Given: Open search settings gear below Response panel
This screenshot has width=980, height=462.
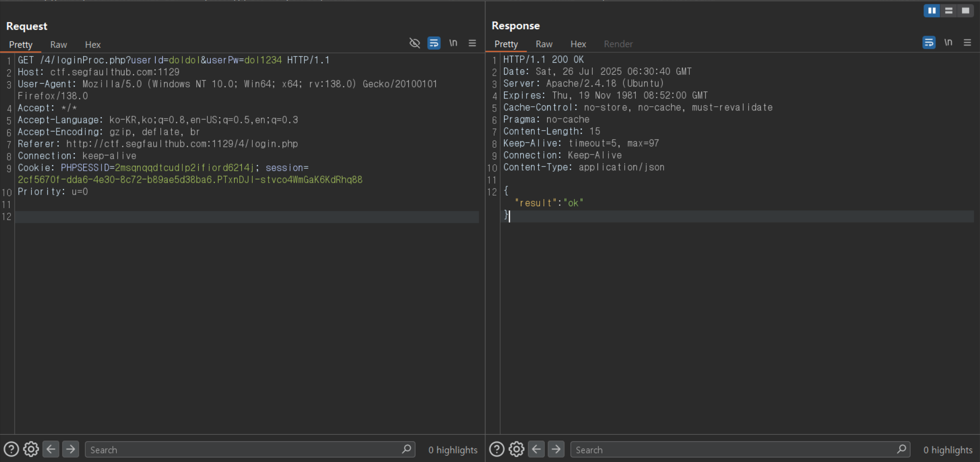Looking at the screenshot, I should coord(517,450).
